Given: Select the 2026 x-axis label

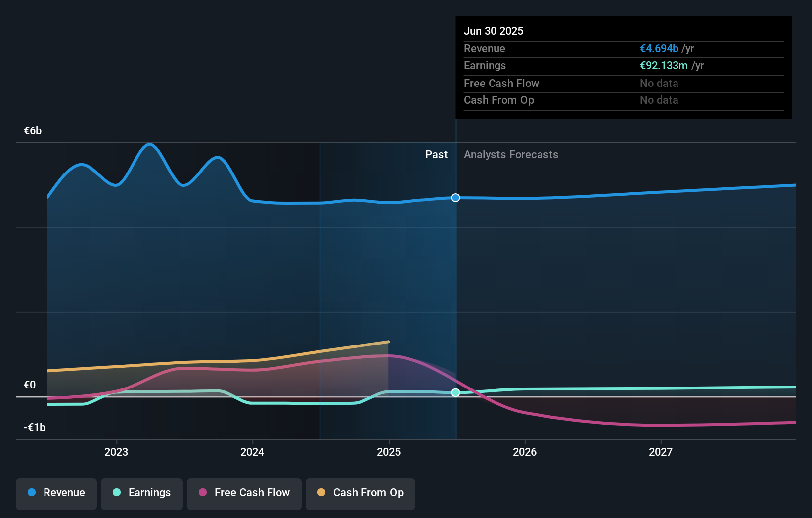Looking at the screenshot, I should pyautogui.click(x=525, y=452).
